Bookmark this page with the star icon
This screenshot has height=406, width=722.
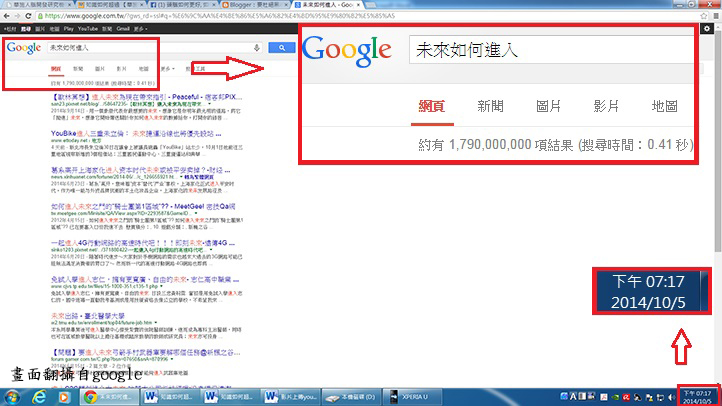(x=704, y=16)
